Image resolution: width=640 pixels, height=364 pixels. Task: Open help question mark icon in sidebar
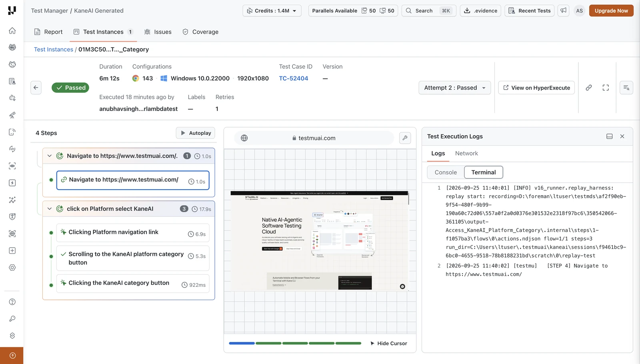12,302
